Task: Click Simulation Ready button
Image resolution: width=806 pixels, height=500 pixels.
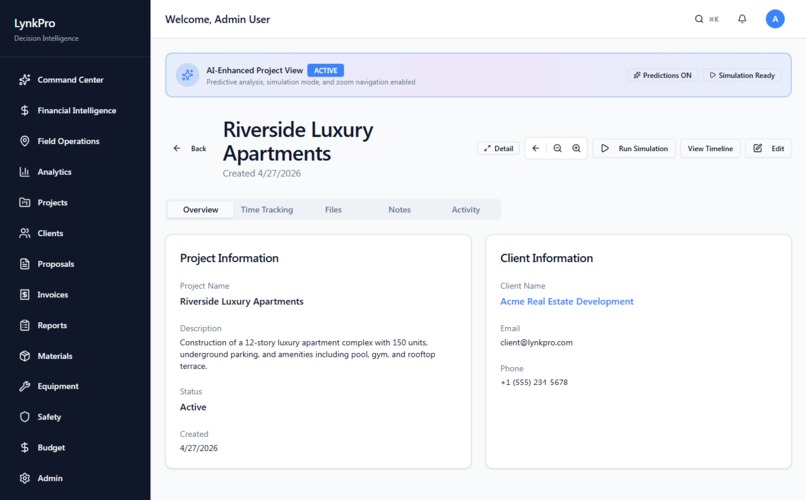Action: [x=742, y=75]
